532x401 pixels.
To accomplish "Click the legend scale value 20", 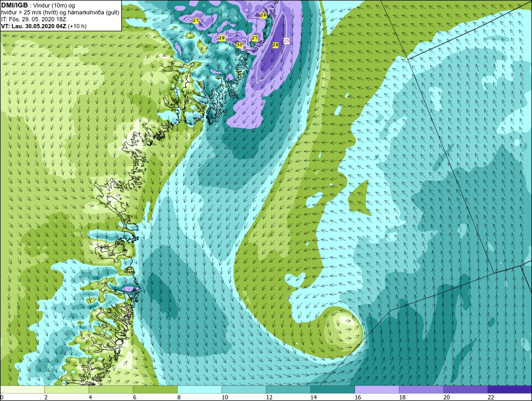I will click(446, 397).
